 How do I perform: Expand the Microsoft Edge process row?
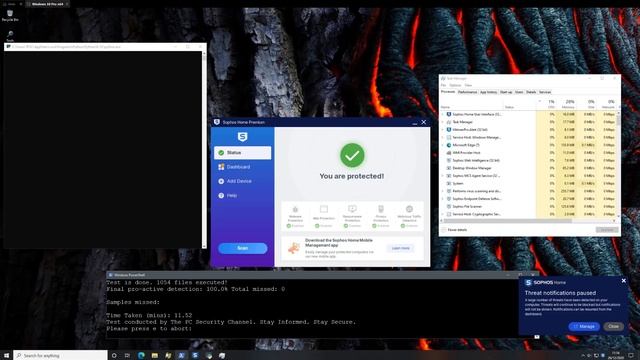442,145
